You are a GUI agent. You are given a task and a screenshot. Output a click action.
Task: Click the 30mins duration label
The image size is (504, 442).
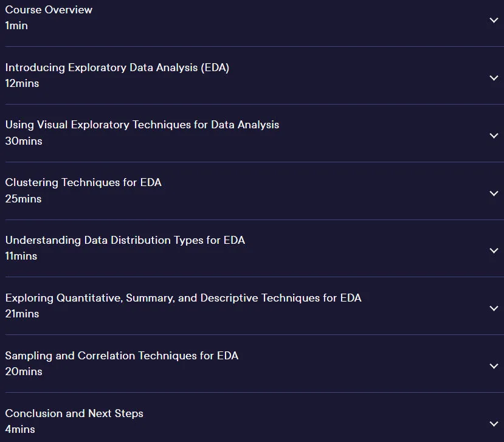24,141
